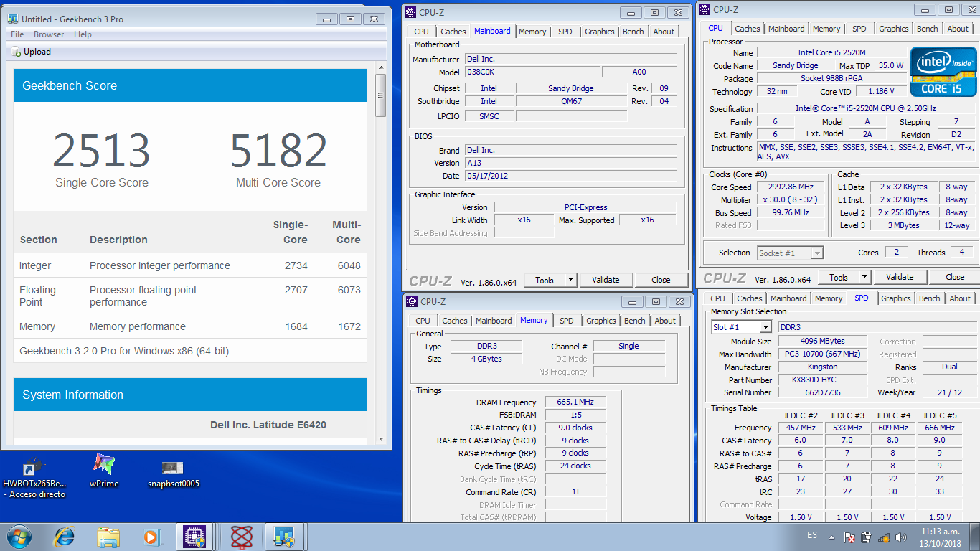Screen dimensions: 980x551
Task: Click the Intel Core i5 logo badge
Action: tap(943, 71)
